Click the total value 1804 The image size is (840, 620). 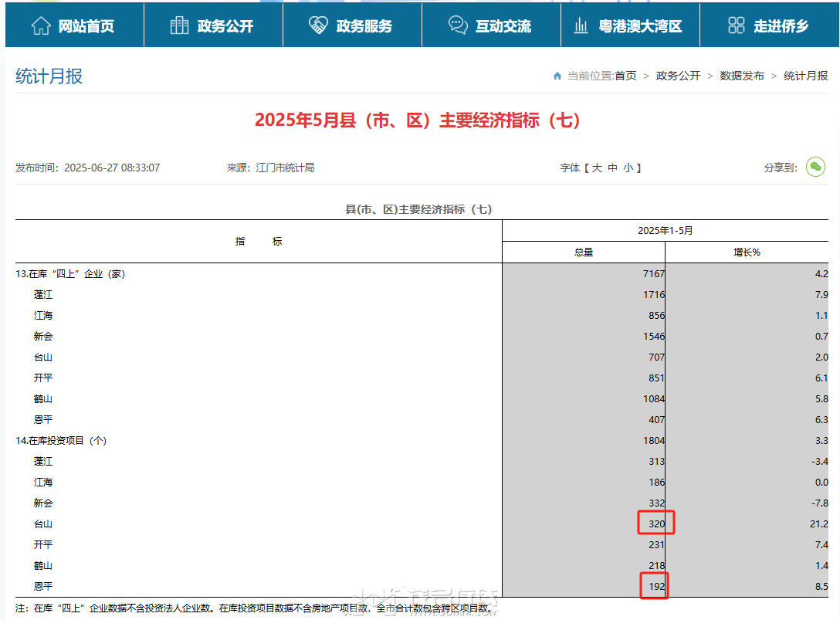tap(654, 440)
